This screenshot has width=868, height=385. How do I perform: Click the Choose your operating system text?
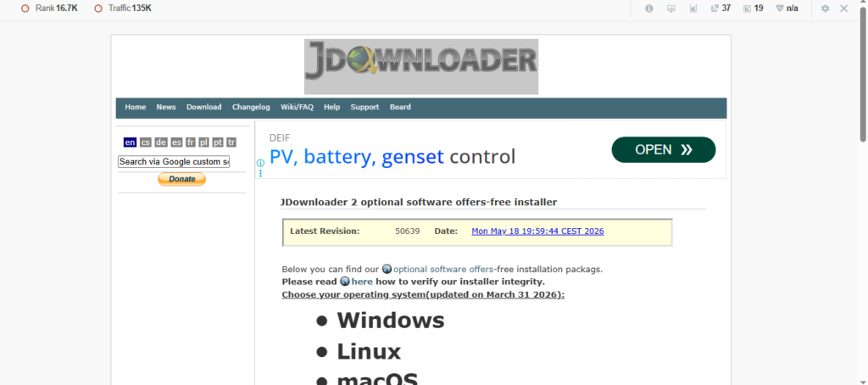[x=423, y=294]
